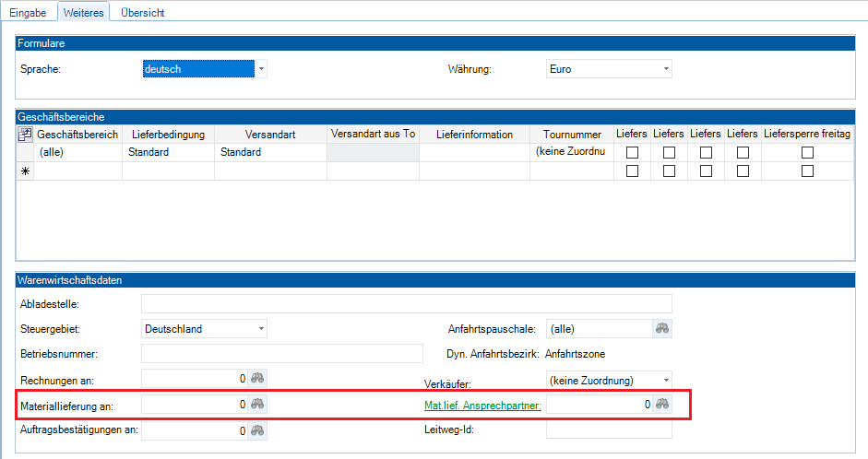This screenshot has height=459, width=868.
Task: Click binoculars icon next to Anfahrtspauschale
Action: [662, 328]
